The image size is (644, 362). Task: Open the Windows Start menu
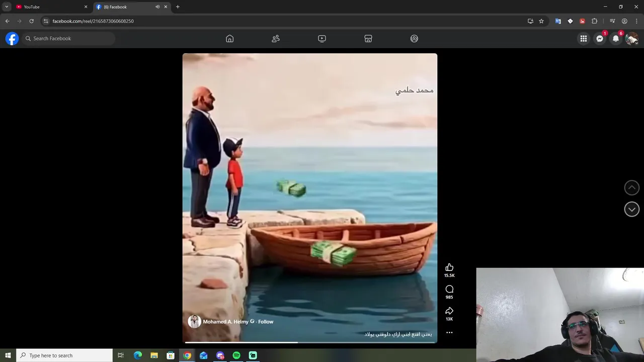click(8, 355)
